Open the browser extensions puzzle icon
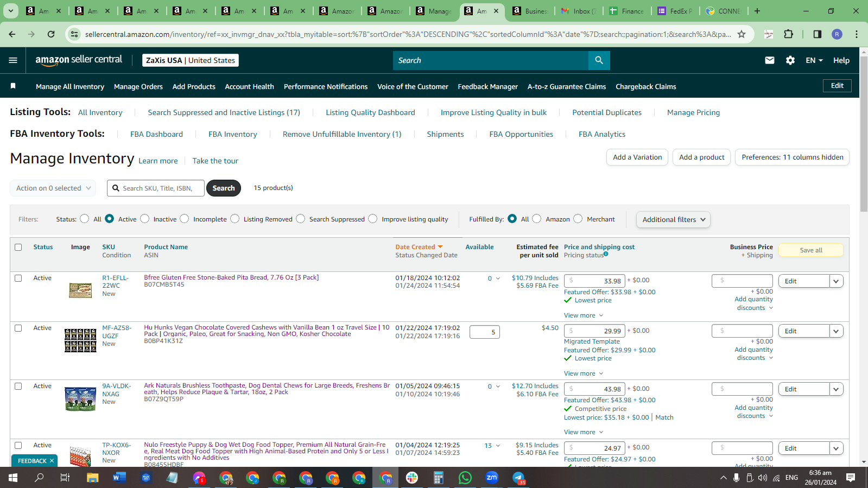This screenshot has width=868, height=488. 788,34
